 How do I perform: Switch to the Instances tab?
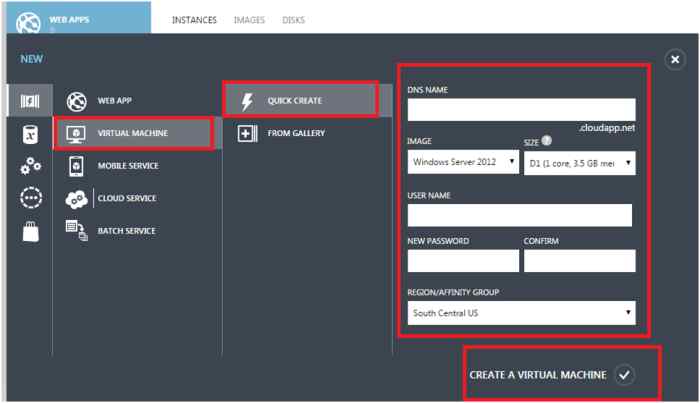click(x=194, y=20)
